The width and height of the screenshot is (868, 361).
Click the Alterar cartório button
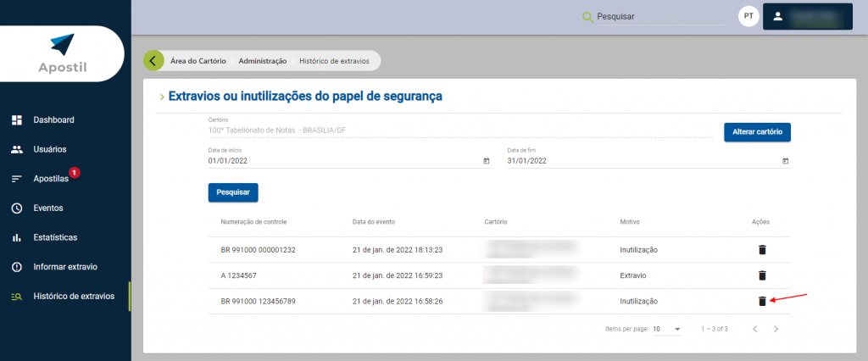757,132
